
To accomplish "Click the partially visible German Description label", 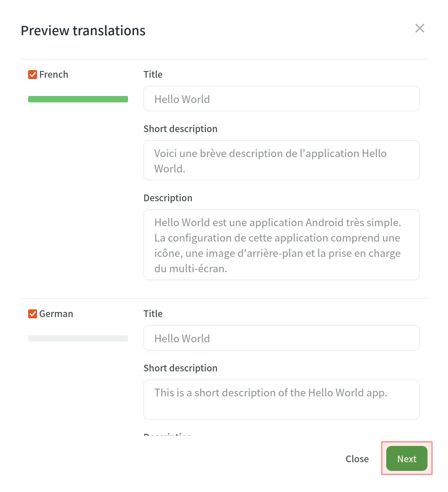I will coord(168,435).
